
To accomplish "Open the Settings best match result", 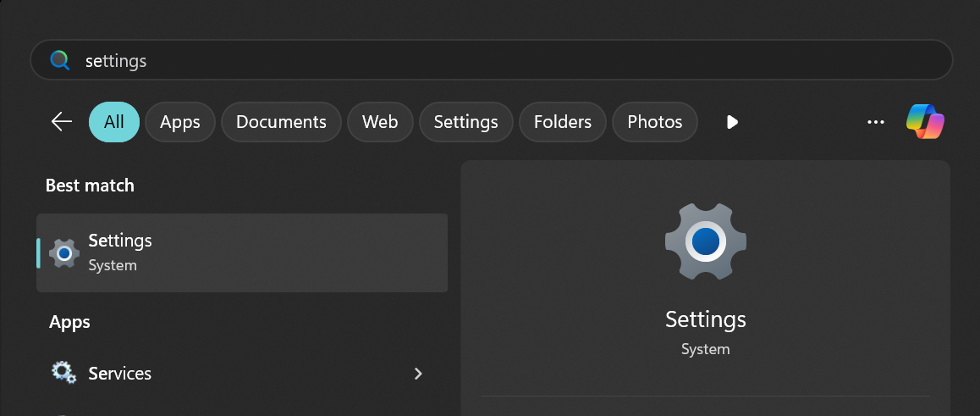I will 242,252.
